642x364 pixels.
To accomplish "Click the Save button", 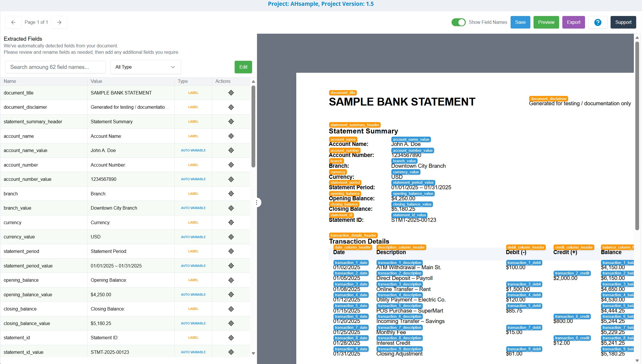I will click(520, 22).
